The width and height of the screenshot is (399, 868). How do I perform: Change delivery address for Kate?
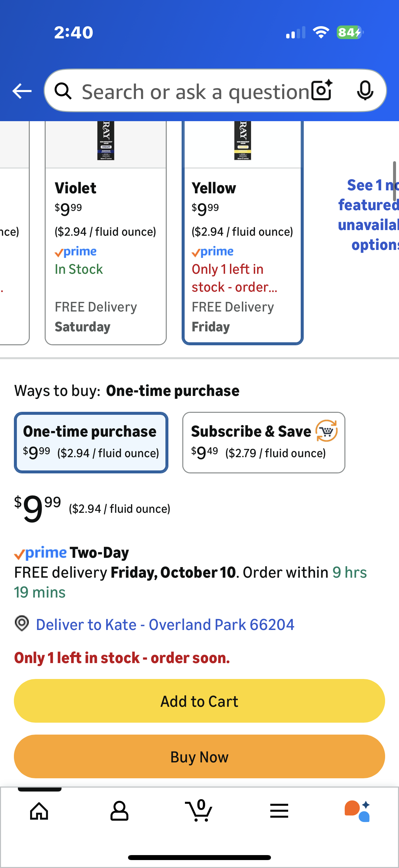click(165, 624)
